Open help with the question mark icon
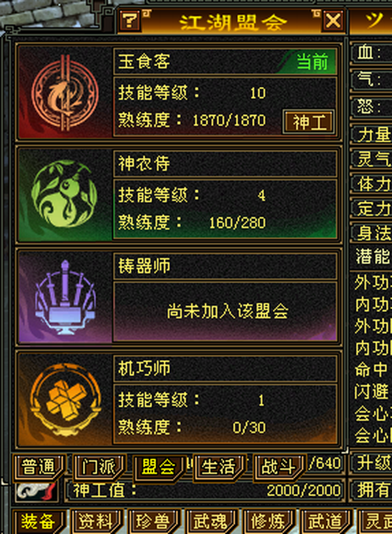The image size is (392, 534). 129,21
